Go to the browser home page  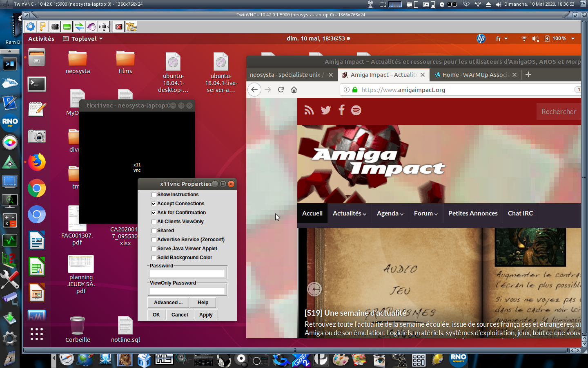[294, 90]
